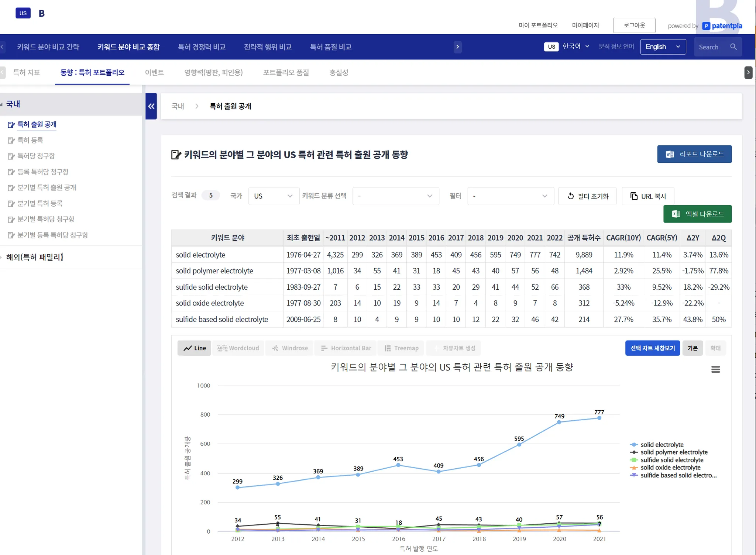
Task: Click the Word icon on 리포트 다운로드
Action: click(x=670, y=154)
